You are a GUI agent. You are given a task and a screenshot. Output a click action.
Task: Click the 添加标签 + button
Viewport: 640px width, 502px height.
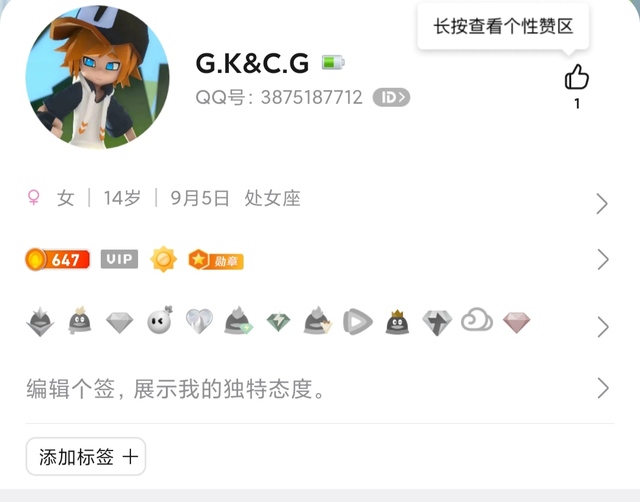[86, 456]
